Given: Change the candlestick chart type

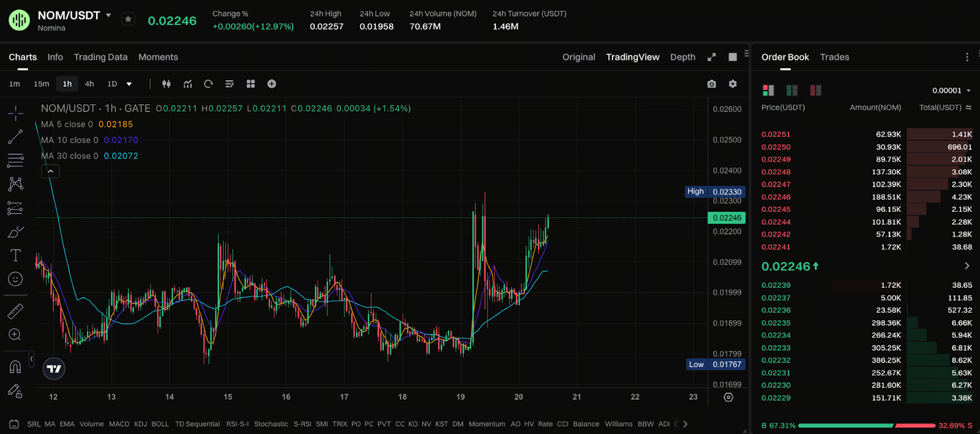Looking at the screenshot, I should (x=166, y=84).
